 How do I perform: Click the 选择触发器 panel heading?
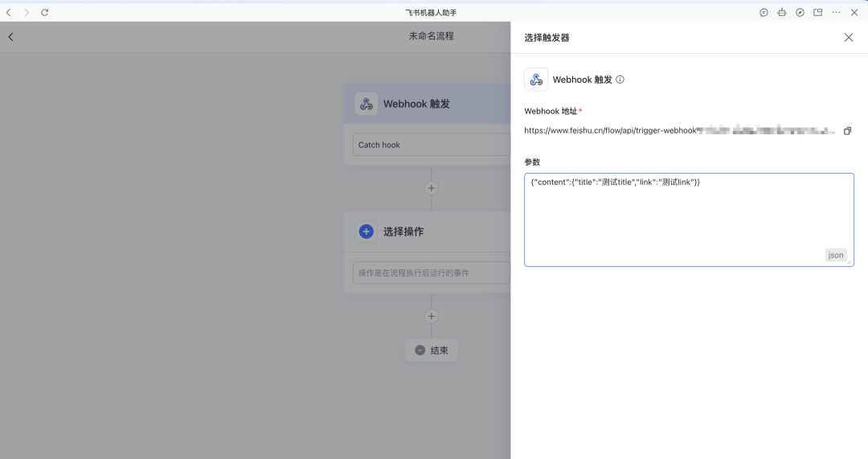547,38
